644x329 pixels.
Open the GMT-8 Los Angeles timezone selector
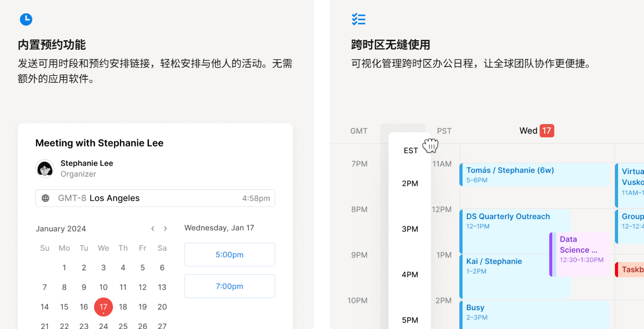click(x=155, y=198)
